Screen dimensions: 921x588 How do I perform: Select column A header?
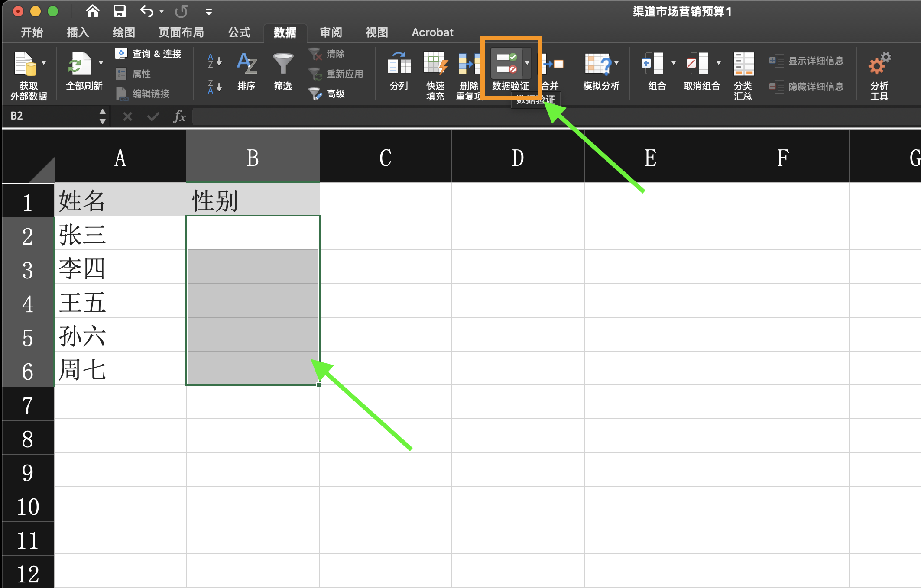[120, 157]
